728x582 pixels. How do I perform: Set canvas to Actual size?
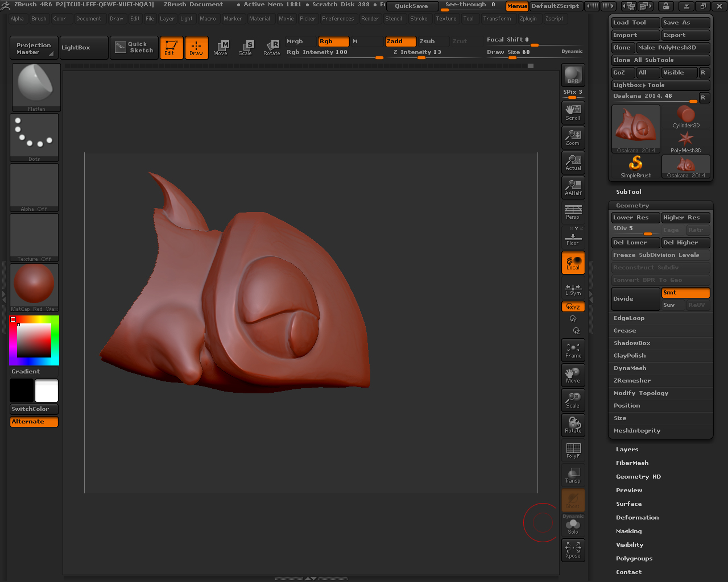click(x=573, y=162)
